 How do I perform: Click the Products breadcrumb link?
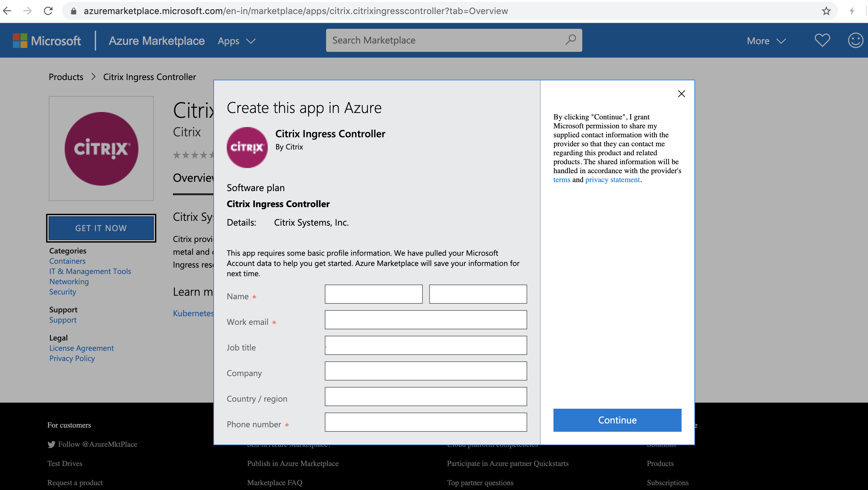pos(66,77)
